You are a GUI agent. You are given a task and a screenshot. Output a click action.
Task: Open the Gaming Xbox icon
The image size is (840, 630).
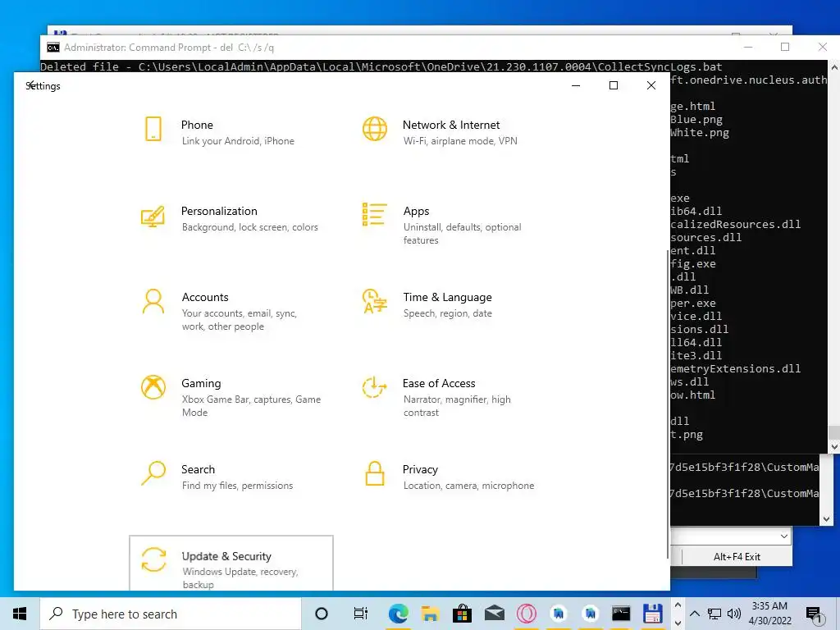coord(153,387)
